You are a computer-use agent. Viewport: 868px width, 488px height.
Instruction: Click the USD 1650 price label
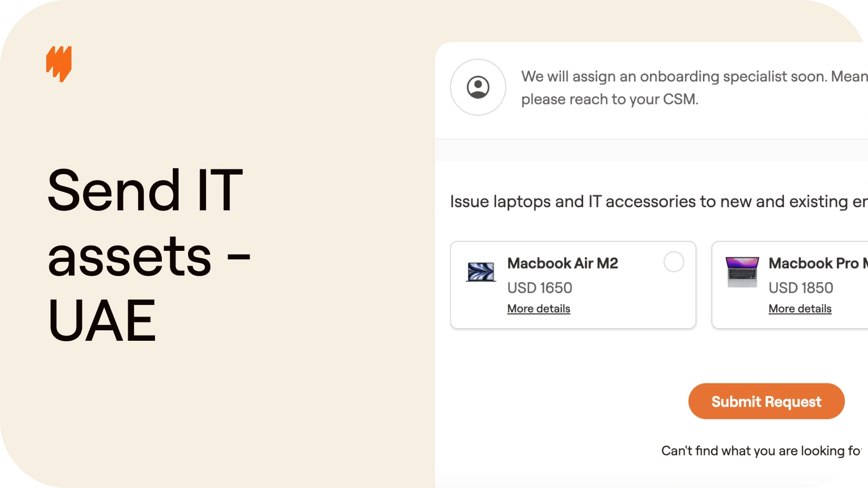(x=540, y=288)
